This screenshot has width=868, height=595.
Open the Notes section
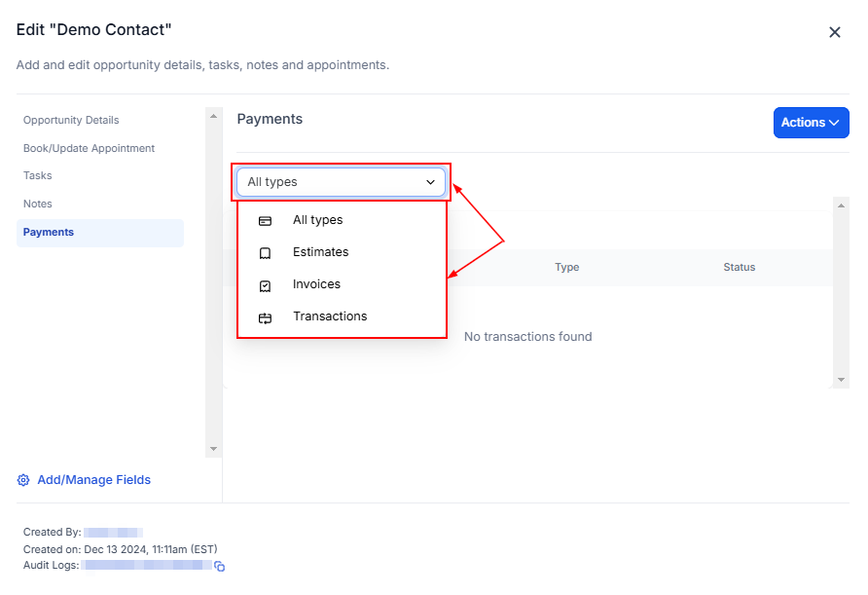(x=38, y=205)
